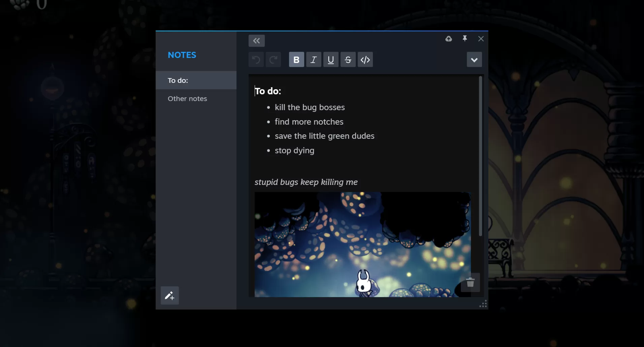Apply underline formatting
Viewport: 644px width, 347px height.
pyautogui.click(x=331, y=59)
